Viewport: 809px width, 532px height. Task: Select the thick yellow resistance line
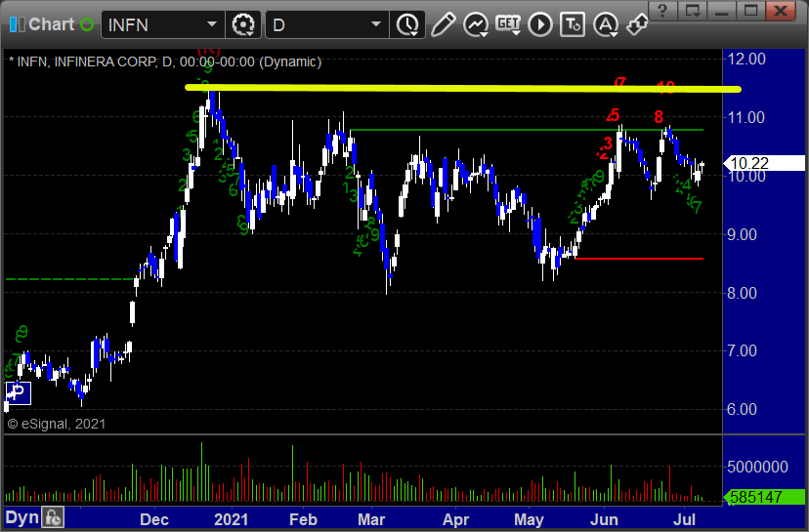click(x=463, y=88)
